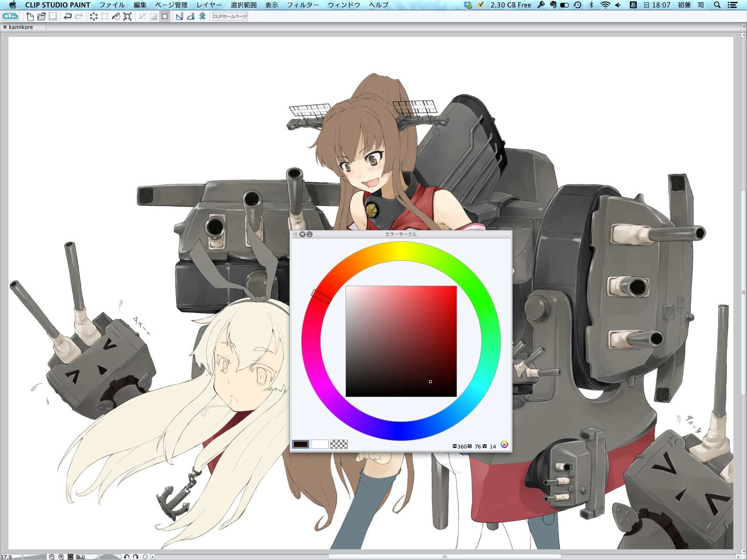
Task: Open Spotlight search
Action: click(x=717, y=5)
